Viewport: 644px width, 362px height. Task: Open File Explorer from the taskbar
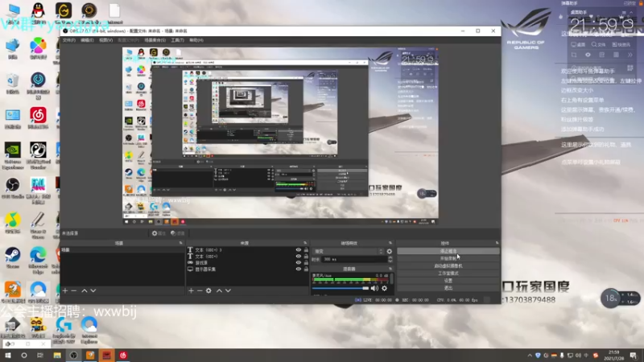[x=57, y=355]
